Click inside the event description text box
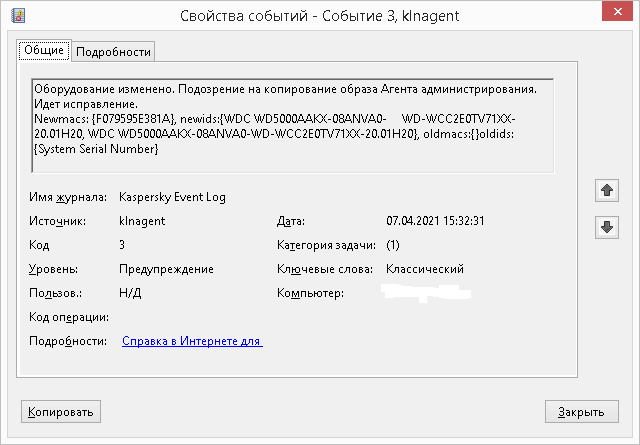Image resolution: width=640 pixels, height=445 pixels. (x=292, y=123)
